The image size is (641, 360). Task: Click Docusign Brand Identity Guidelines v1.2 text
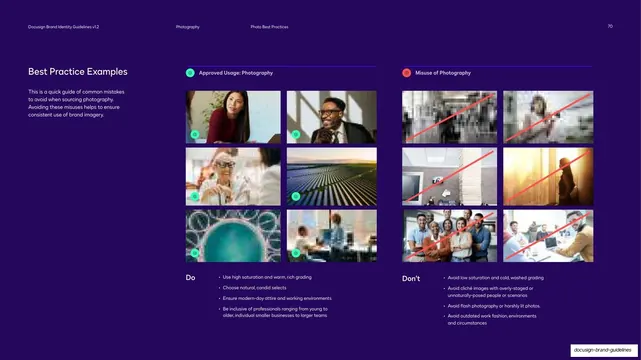63,27
